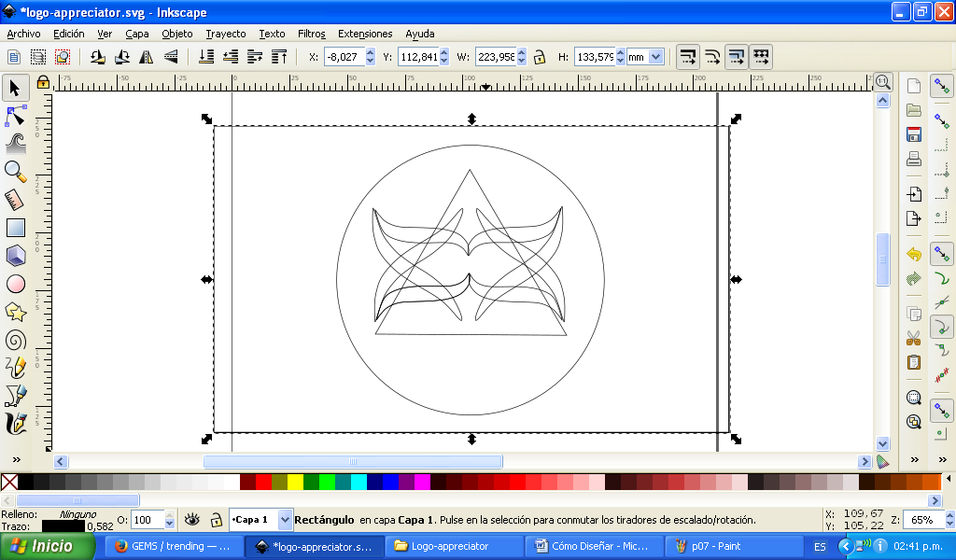Image resolution: width=956 pixels, height=560 pixels.
Task: Click Select all objects icon
Action: tap(13, 57)
